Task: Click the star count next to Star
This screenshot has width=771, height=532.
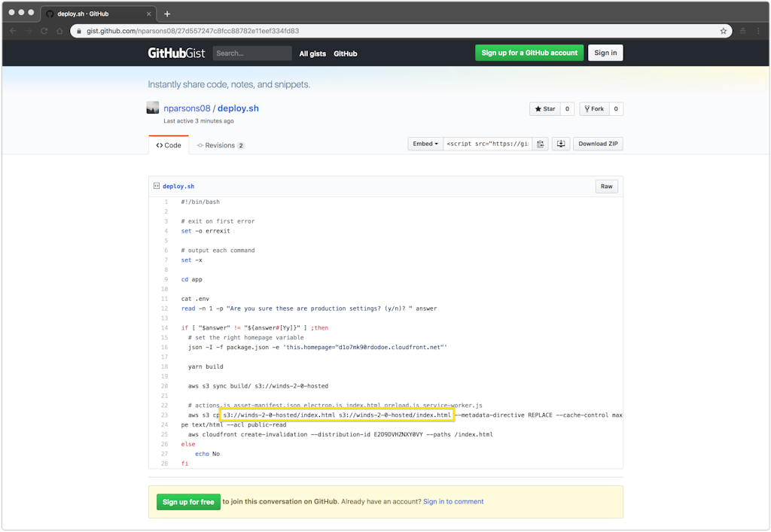Action: 567,109
